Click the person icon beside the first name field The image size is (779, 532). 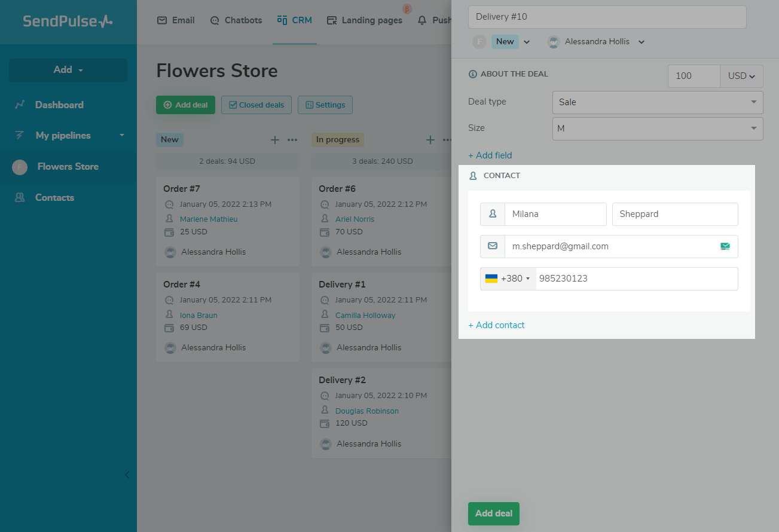pyautogui.click(x=493, y=214)
